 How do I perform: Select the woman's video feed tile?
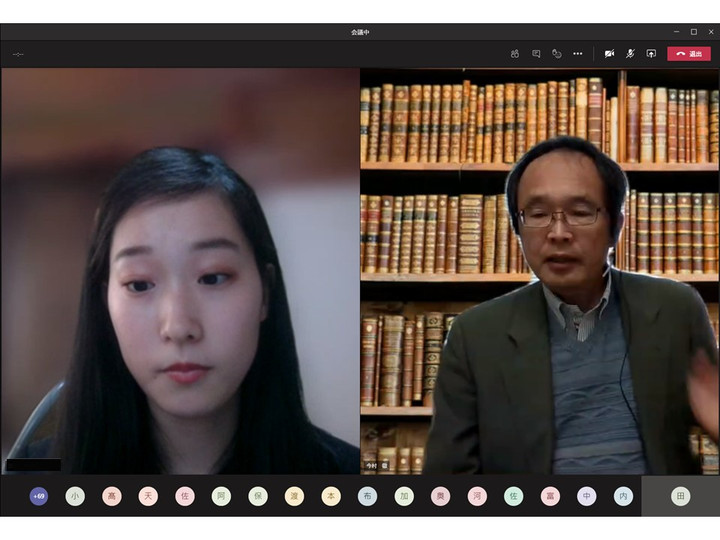(x=180, y=270)
